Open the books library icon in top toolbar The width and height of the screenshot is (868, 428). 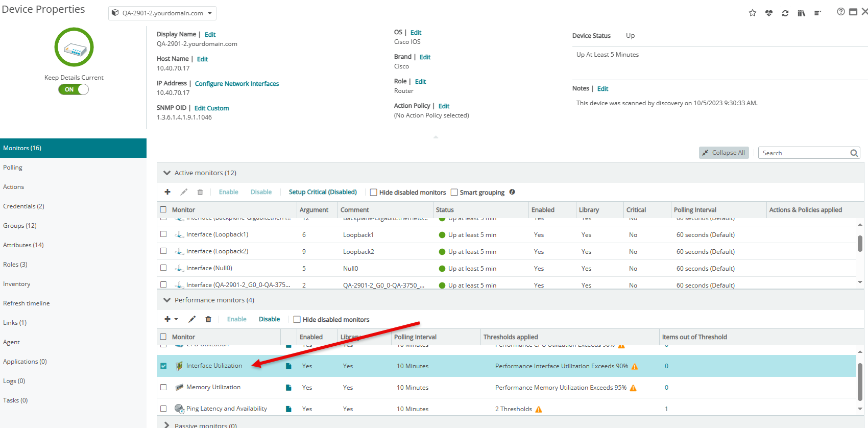coord(802,13)
